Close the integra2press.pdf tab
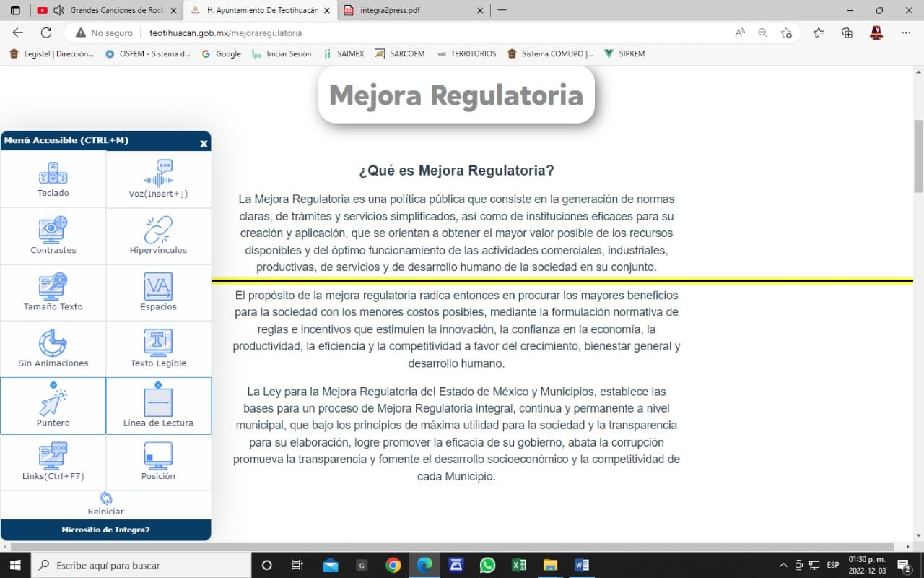This screenshot has height=578, width=924. (x=480, y=10)
